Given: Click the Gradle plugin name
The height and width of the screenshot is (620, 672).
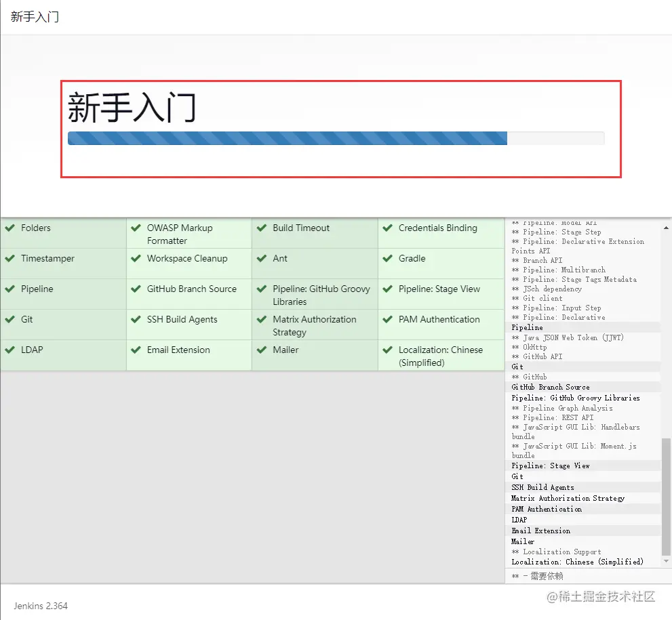Looking at the screenshot, I should (x=412, y=259).
